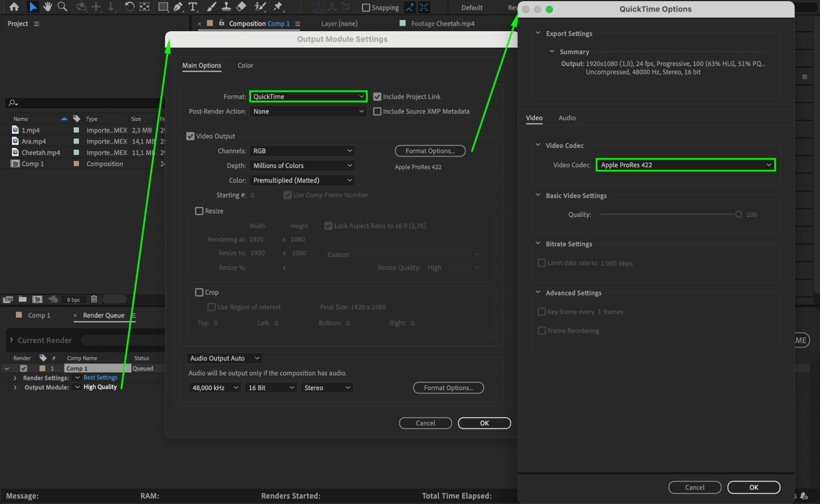This screenshot has height=504, width=820.
Task: Enable the Resize checkbox
Action: point(199,211)
